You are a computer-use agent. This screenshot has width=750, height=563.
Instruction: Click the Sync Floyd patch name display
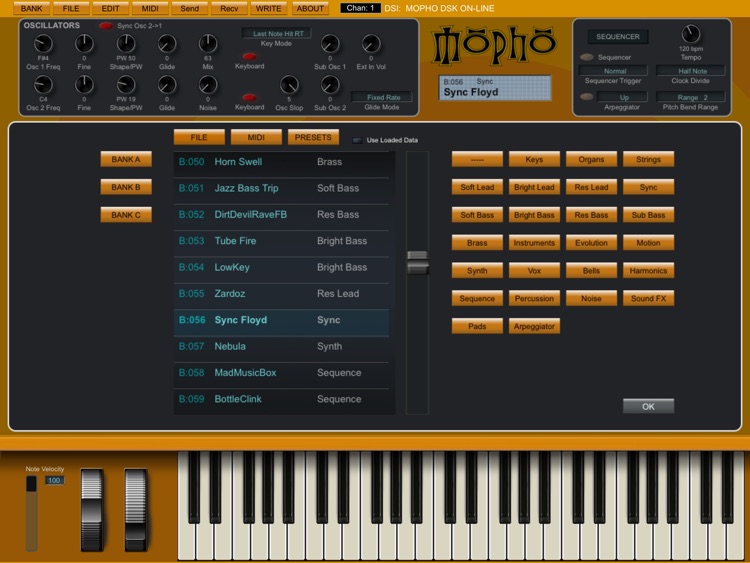coord(495,88)
